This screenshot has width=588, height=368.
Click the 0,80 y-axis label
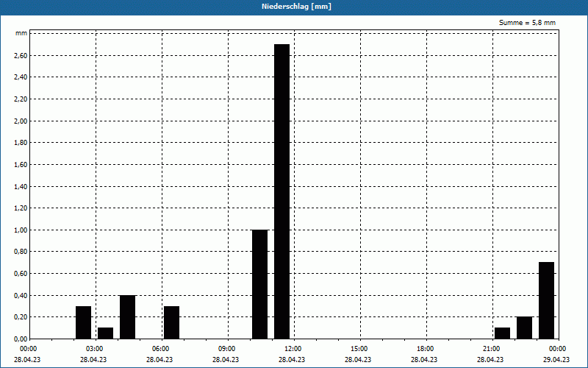pos(21,252)
